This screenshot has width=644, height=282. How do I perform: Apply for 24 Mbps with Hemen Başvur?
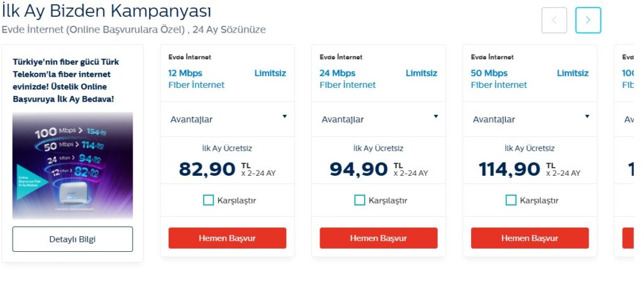tap(379, 238)
